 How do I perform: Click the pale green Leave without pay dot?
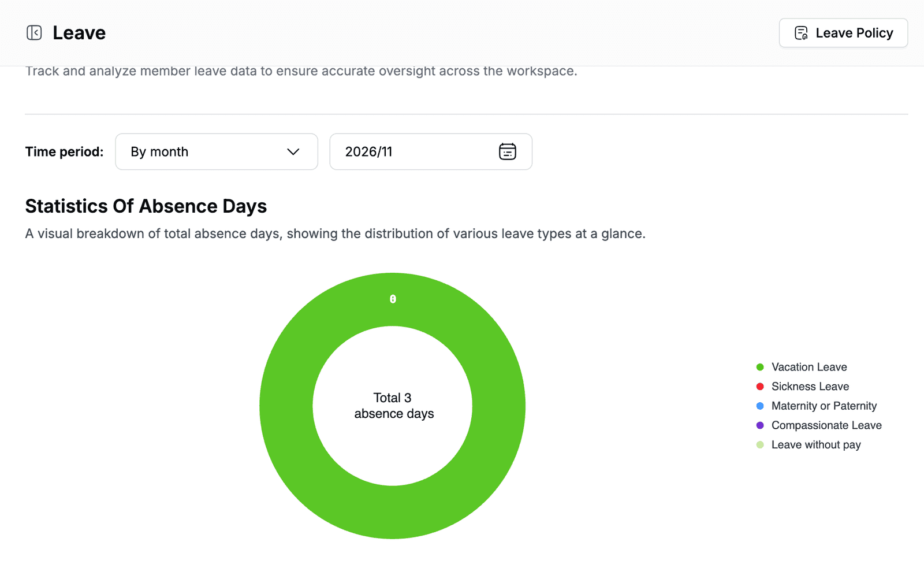pyautogui.click(x=760, y=445)
